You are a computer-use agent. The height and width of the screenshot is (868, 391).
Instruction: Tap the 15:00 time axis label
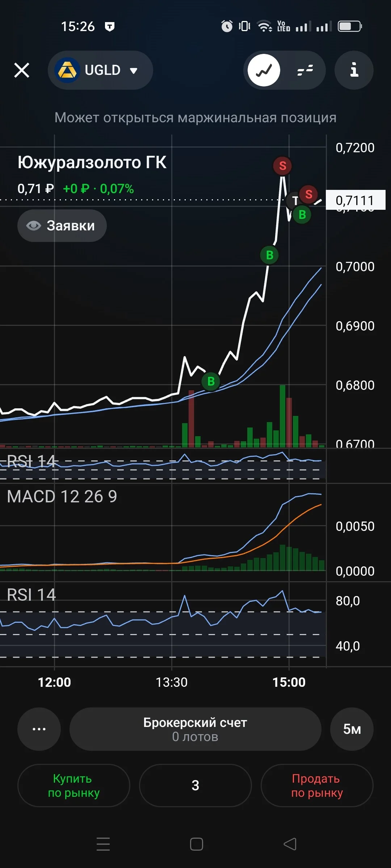point(289,682)
